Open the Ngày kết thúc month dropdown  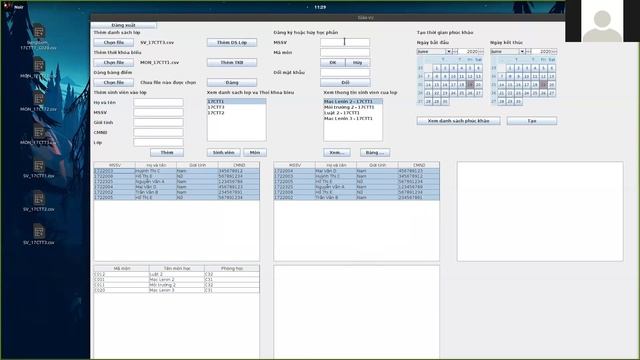coord(522,51)
